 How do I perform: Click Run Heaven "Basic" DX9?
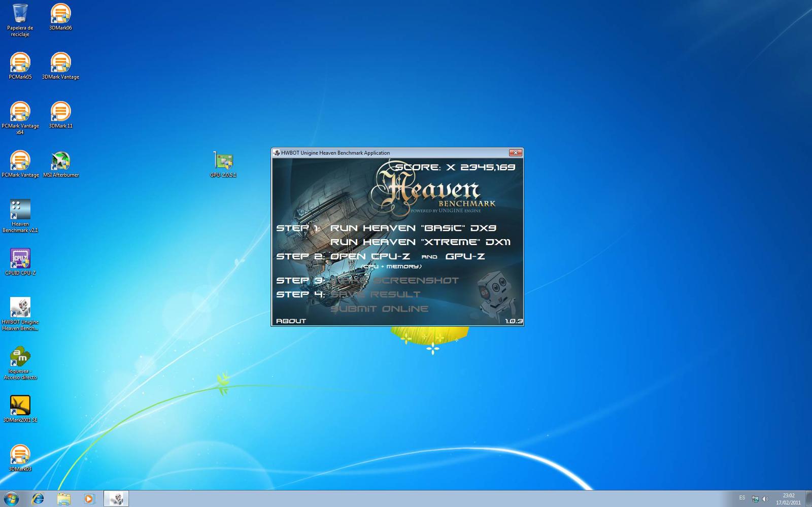(413, 228)
